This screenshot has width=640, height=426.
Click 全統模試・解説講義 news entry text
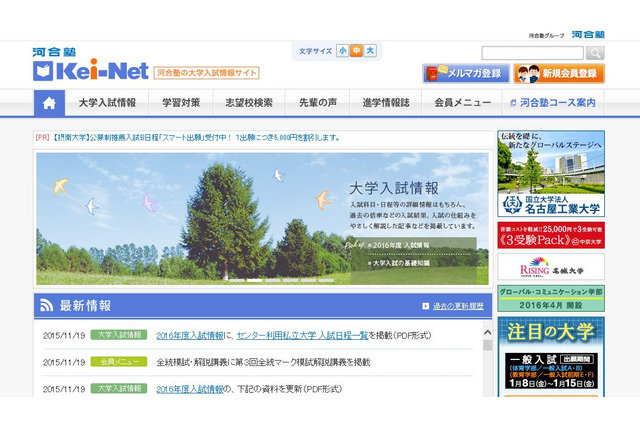(x=263, y=362)
